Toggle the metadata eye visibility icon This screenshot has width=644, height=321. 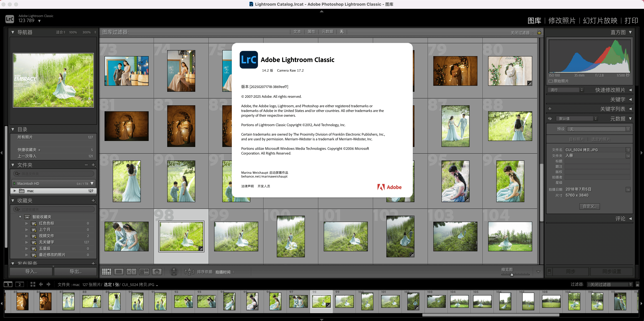click(550, 119)
